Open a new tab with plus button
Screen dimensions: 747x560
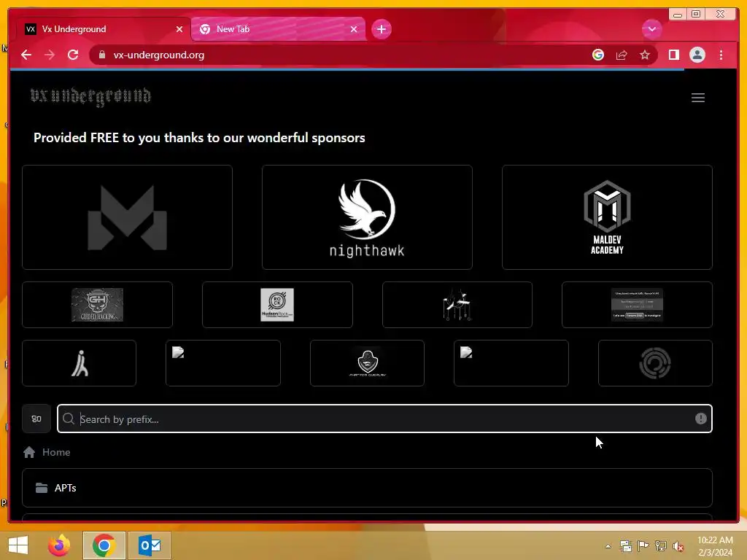pyautogui.click(x=381, y=29)
